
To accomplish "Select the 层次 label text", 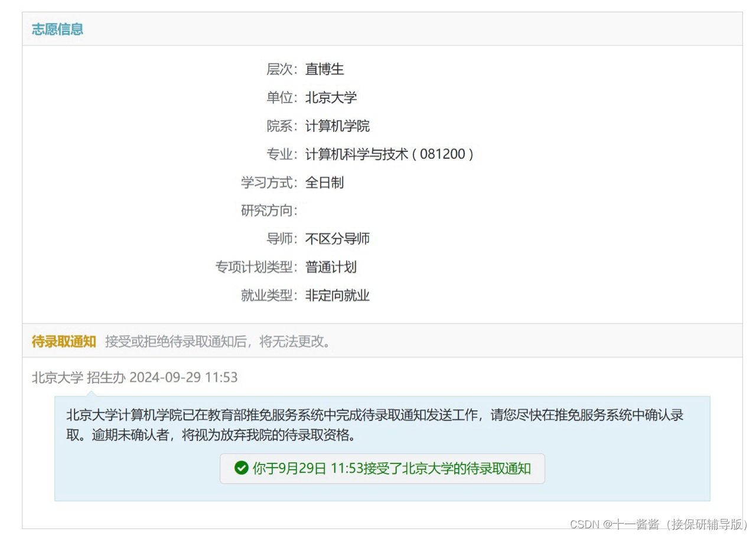I will click(x=282, y=69).
